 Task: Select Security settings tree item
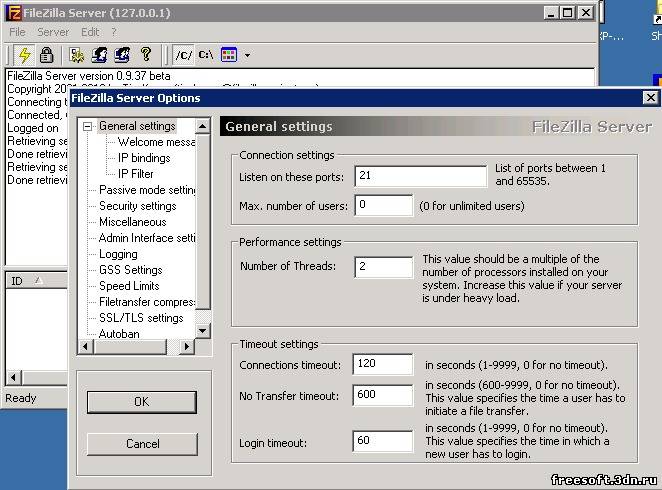point(138,206)
